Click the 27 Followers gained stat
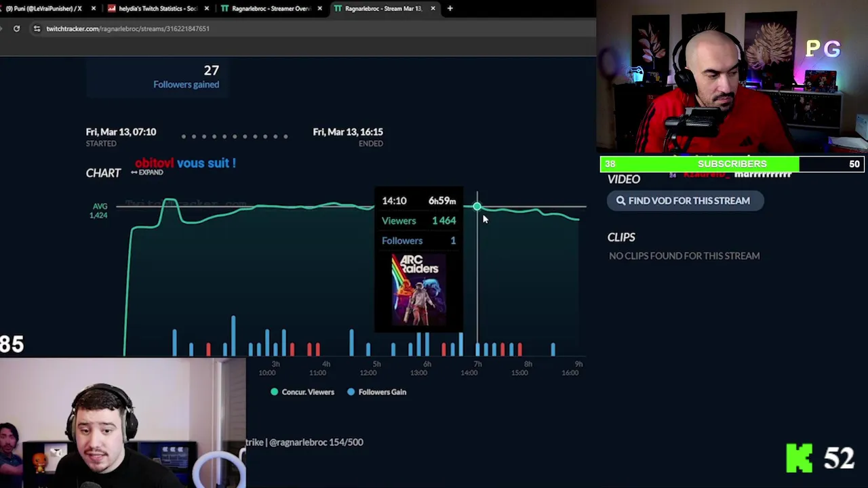Image resolution: width=868 pixels, height=488 pixels. click(x=186, y=77)
